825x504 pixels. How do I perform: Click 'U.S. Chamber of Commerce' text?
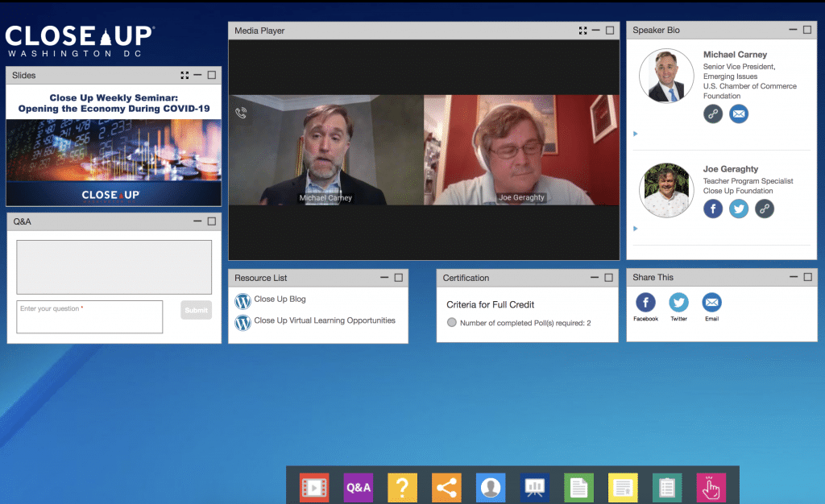tap(750, 86)
